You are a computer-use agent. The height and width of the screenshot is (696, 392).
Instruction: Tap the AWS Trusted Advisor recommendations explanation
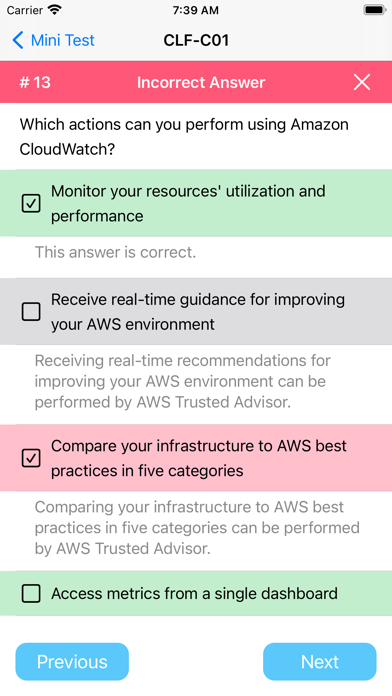pyautogui.click(x=182, y=381)
